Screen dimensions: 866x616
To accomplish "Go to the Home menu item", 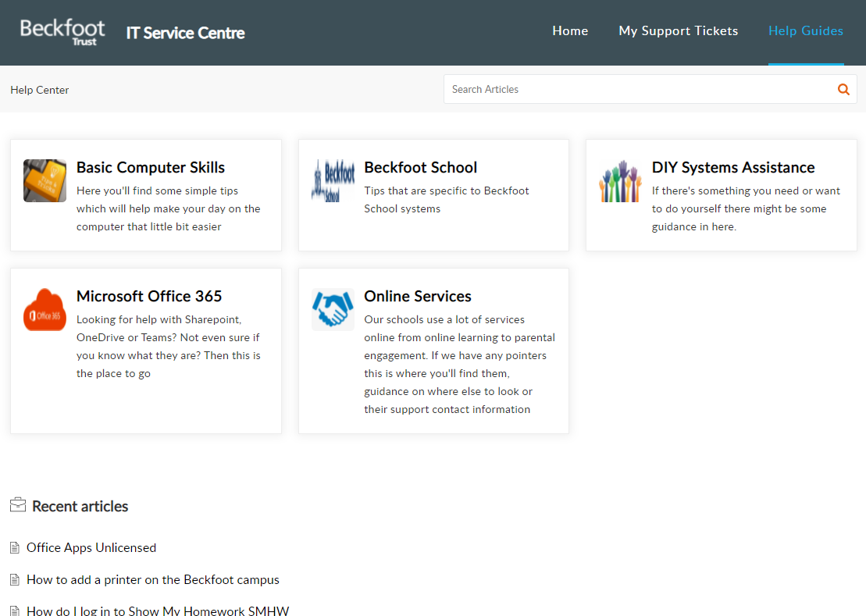I will coord(570,31).
